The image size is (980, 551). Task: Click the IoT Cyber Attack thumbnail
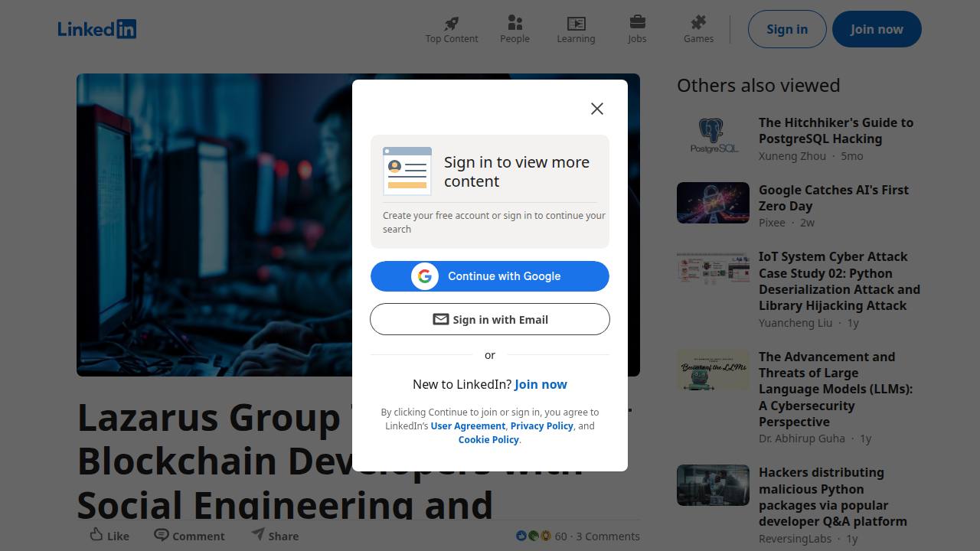click(x=713, y=269)
